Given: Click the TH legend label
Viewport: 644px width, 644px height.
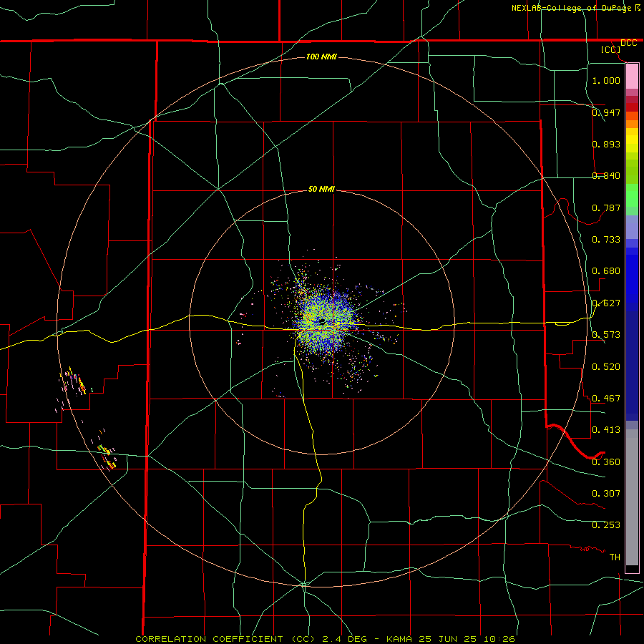Looking at the screenshot, I should click(x=615, y=557).
